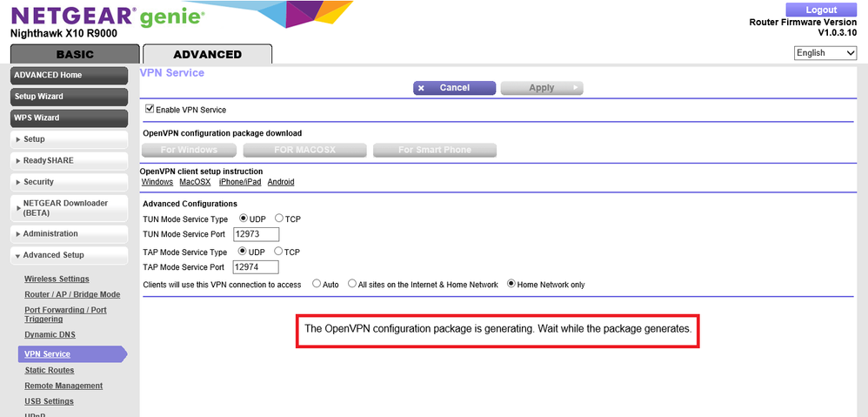This screenshot has height=417, width=868.
Task: Click the Advanced Configurations heading
Action: click(190, 204)
